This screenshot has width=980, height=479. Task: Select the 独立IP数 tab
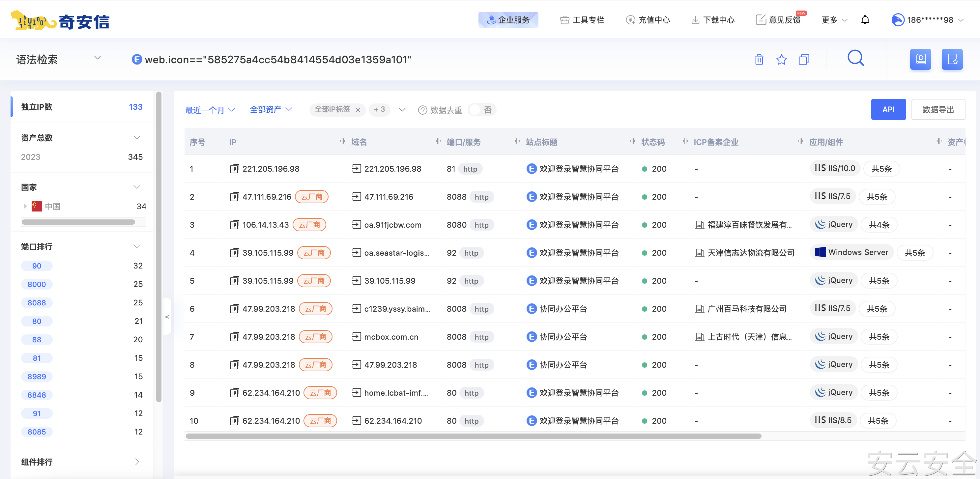point(82,107)
